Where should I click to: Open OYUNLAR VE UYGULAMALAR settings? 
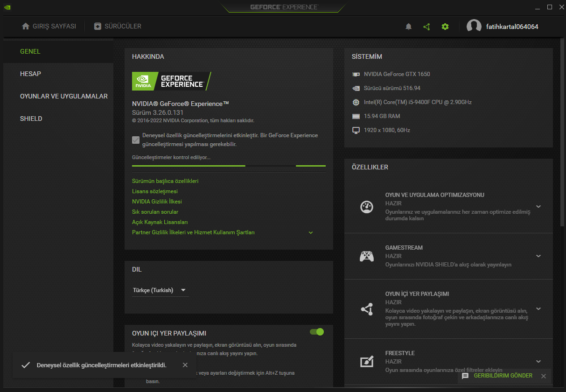[x=58, y=96]
